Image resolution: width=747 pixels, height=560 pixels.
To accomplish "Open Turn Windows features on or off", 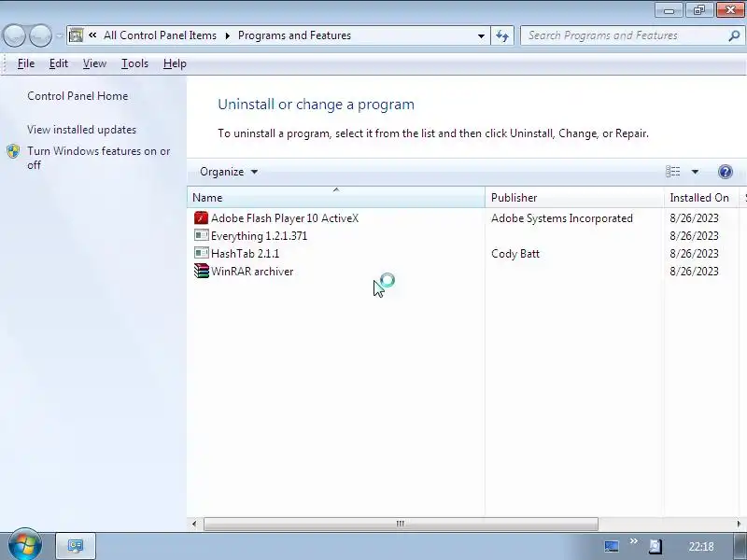I will [x=99, y=158].
